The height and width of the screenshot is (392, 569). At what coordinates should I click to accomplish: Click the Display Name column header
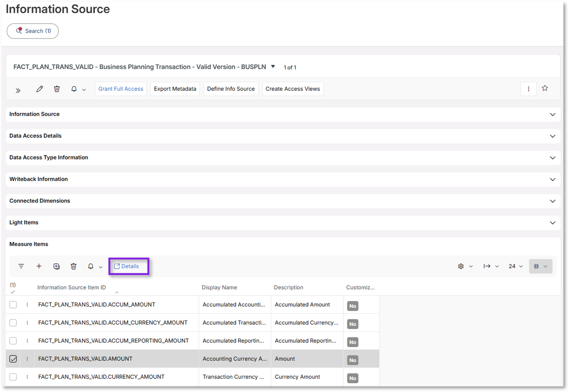tap(219, 287)
